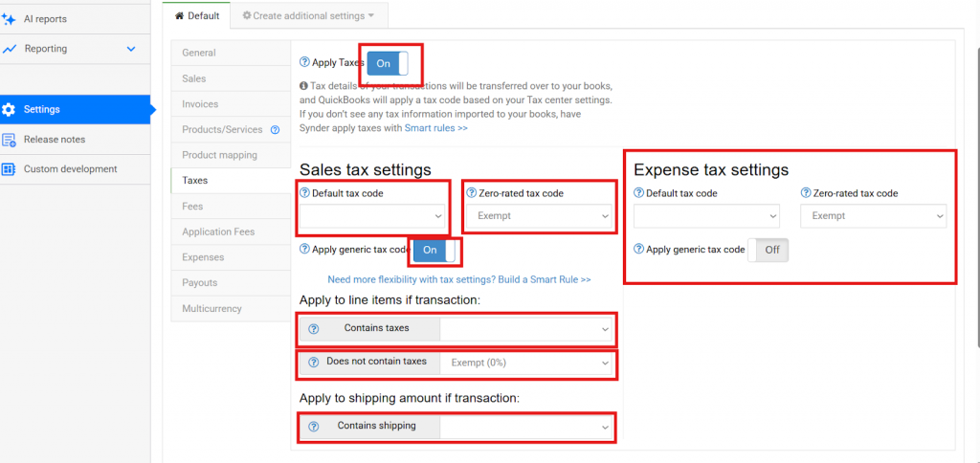The height and width of the screenshot is (463, 980).
Task: Click help icon beside Products/Services
Action: (275, 130)
